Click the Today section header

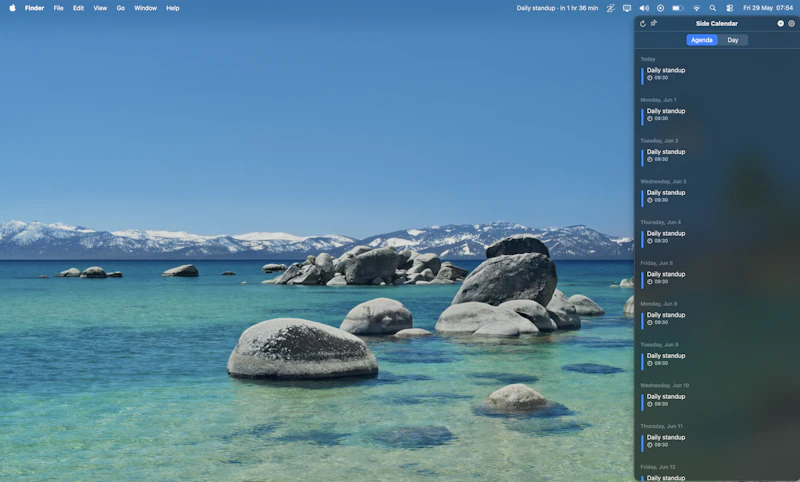coord(648,59)
